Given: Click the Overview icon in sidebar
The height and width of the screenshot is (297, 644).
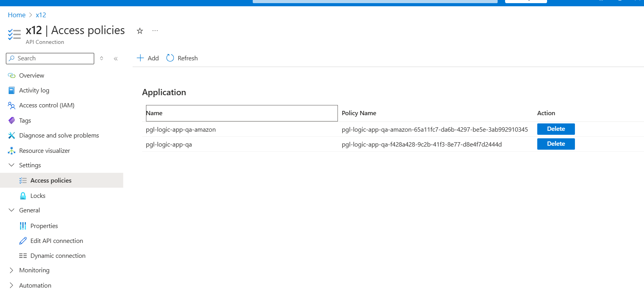Looking at the screenshot, I should point(12,75).
